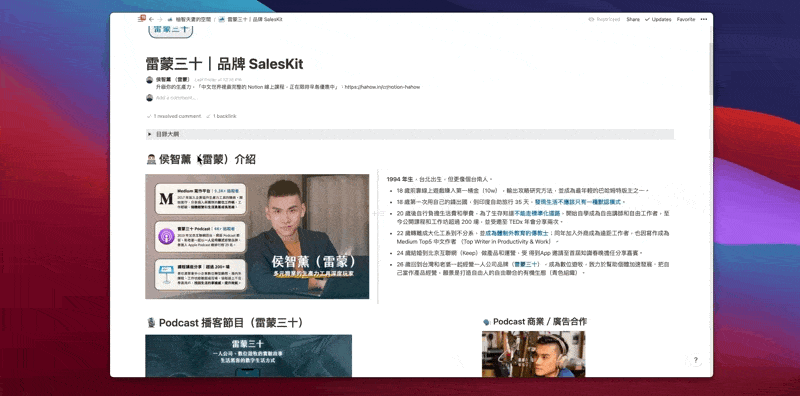
Task: Open the three-dots page options menu
Action: click(x=704, y=19)
